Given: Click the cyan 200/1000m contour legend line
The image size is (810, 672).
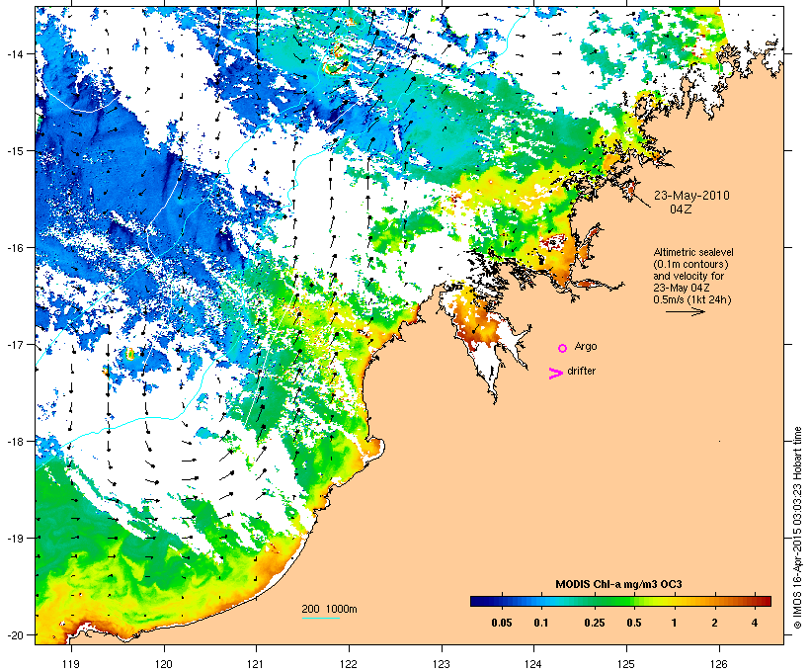Looking at the screenshot, I should [321, 618].
